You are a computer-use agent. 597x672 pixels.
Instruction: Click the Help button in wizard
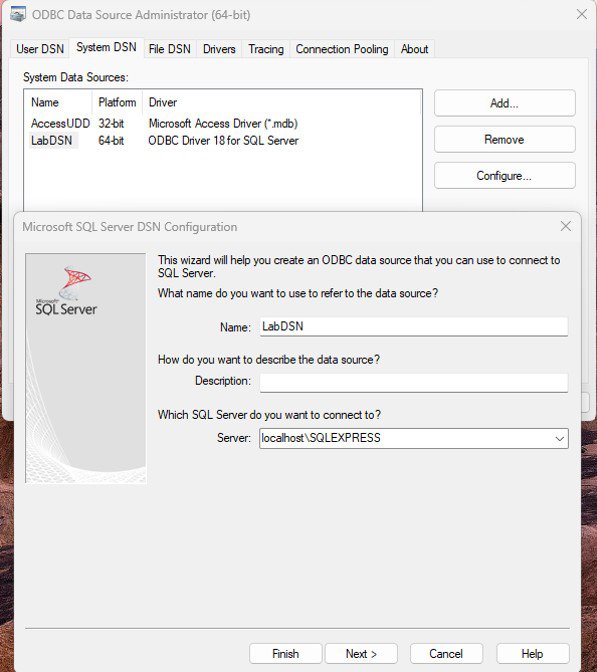[x=533, y=654]
